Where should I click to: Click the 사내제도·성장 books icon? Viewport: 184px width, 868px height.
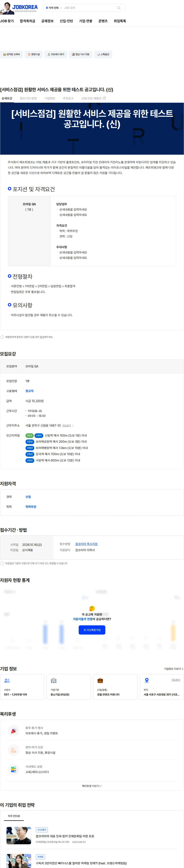pos(14,769)
